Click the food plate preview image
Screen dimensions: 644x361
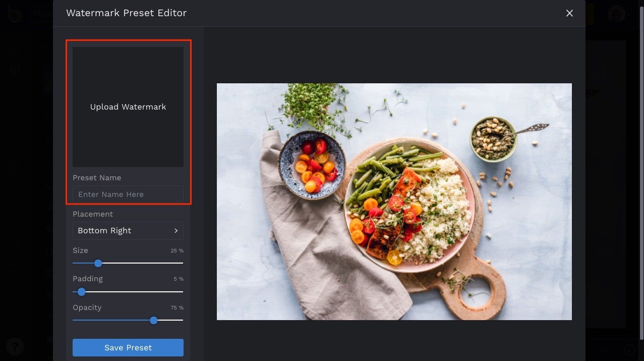(394, 201)
